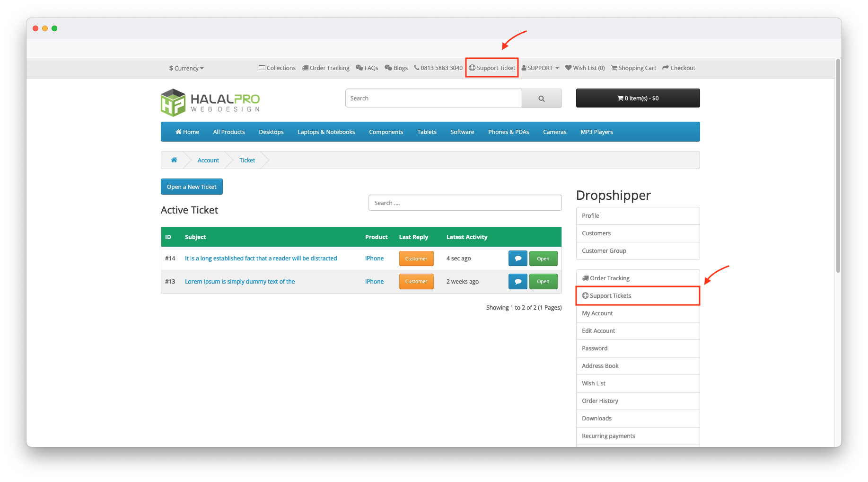Click the ticket search field
The image size is (868, 482).
(465, 203)
